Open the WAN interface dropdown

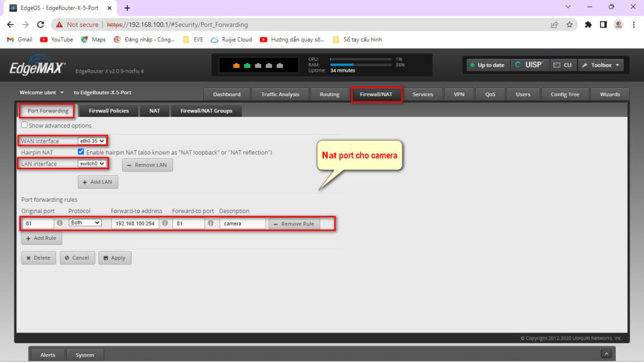(92, 141)
